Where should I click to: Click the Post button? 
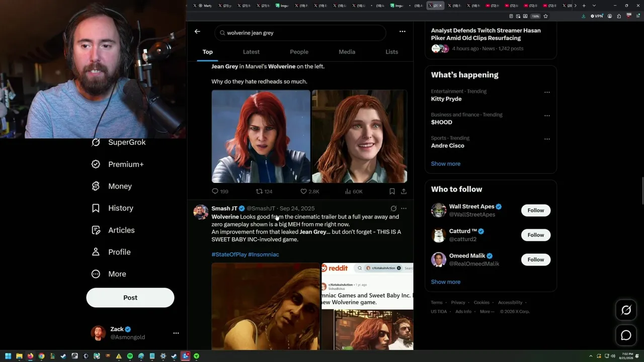click(x=130, y=298)
